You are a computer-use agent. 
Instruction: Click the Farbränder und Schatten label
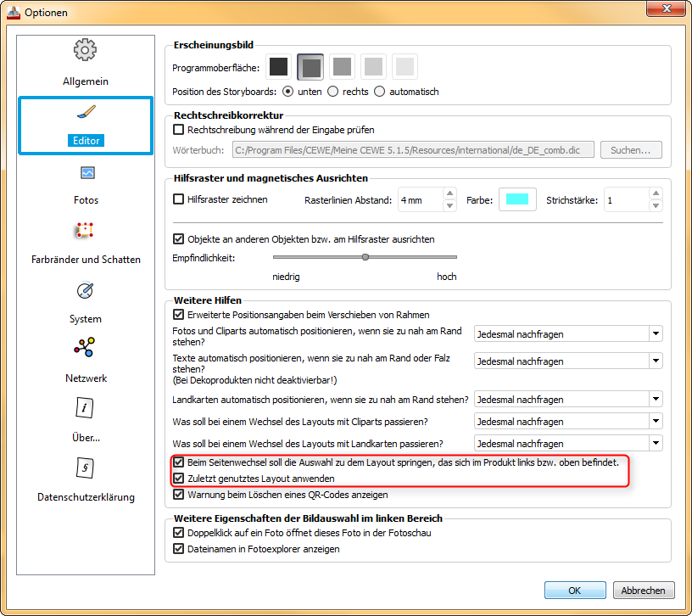click(x=86, y=259)
